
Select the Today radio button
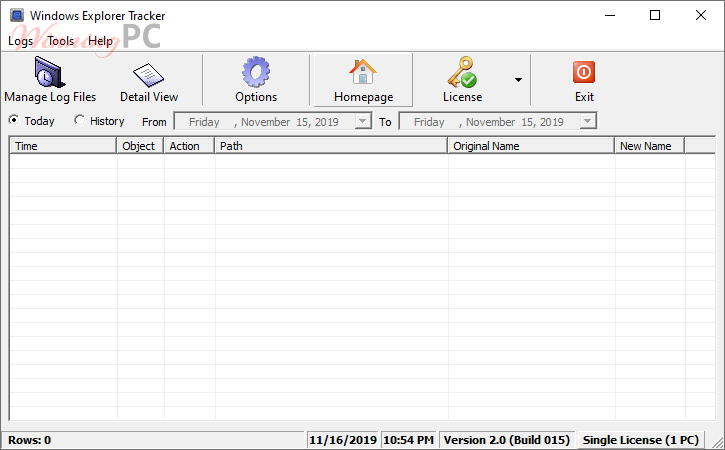coord(14,120)
